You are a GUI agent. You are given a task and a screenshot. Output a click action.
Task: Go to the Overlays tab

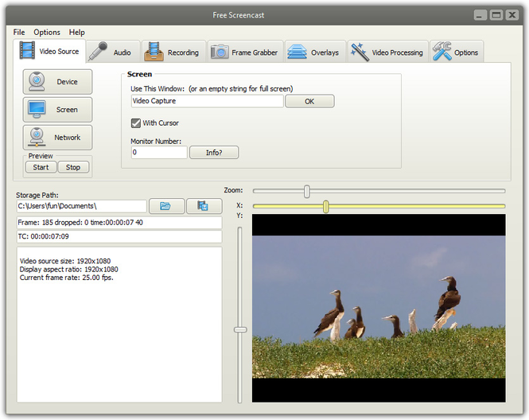click(x=315, y=52)
